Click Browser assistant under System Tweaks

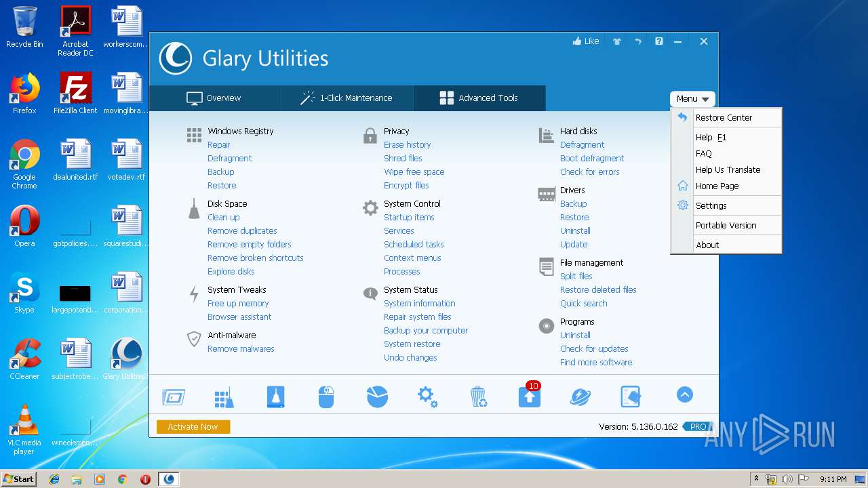click(239, 317)
